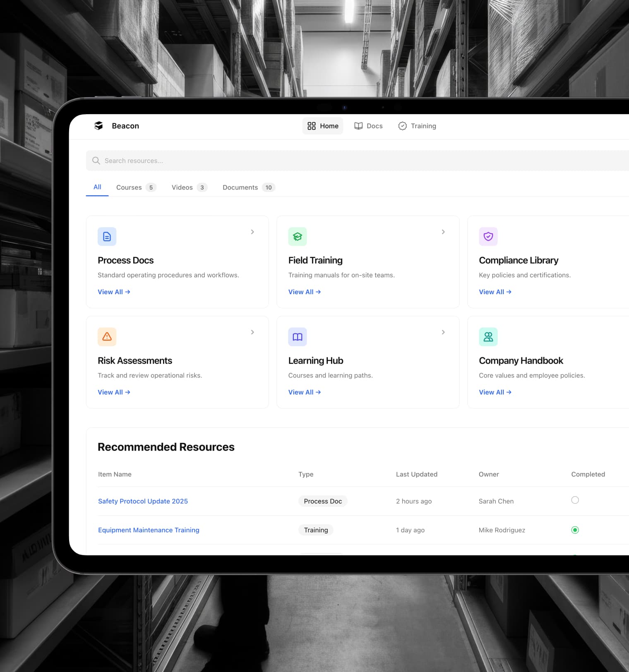Viewport: 629px width, 672px height.
Task: Toggle completed status for Equipment Maintenance Training
Action: click(x=575, y=530)
